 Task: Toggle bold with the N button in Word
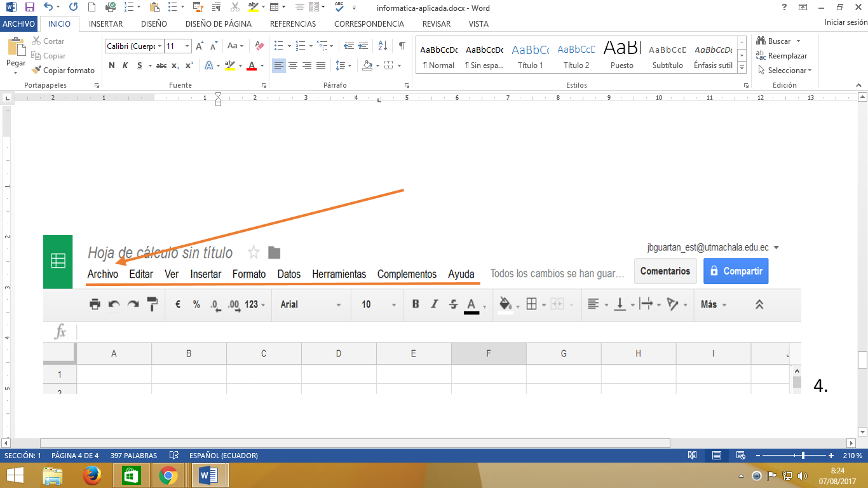click(112, 65)
